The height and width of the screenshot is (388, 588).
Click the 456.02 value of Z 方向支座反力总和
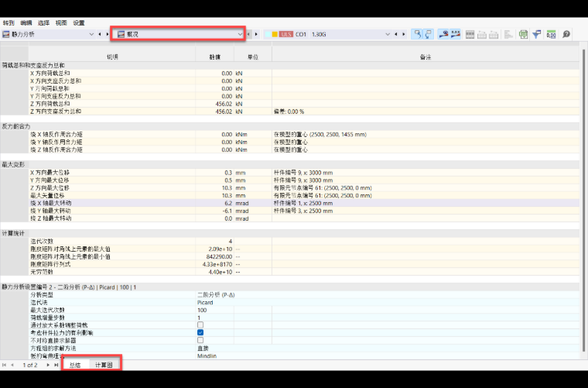pyautogui.click(x=224, y=112)
